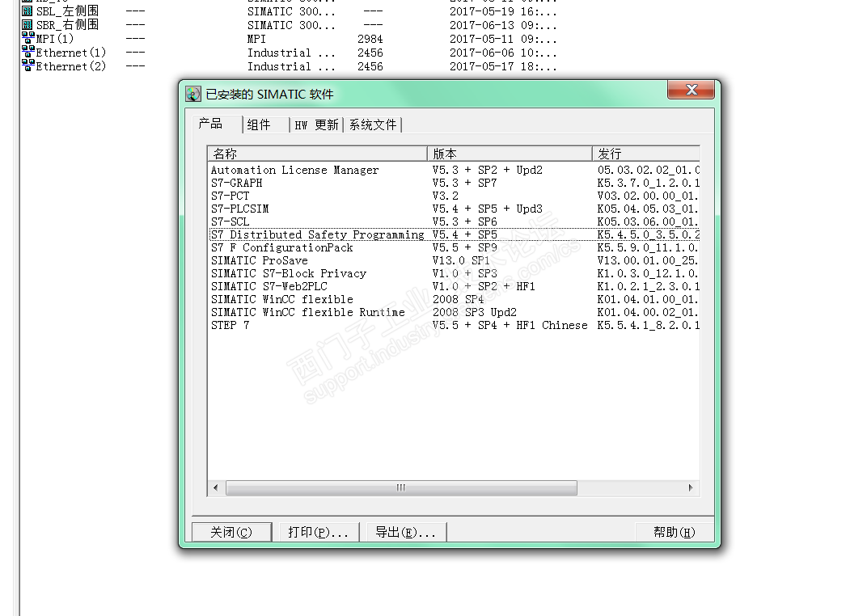Click release number K5.5.4.1_8.2.0.1
Screen dimensions: 867x616
[x=648, y=326]
